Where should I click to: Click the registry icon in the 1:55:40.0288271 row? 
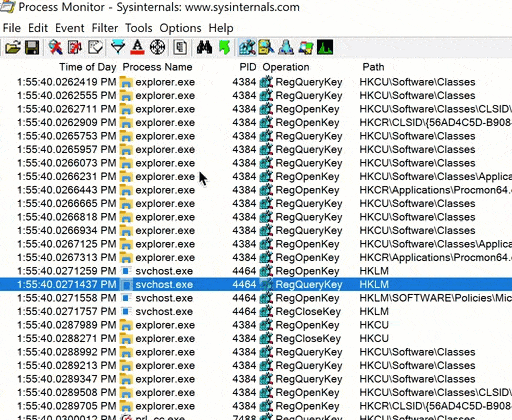click(x=266, y=338)
